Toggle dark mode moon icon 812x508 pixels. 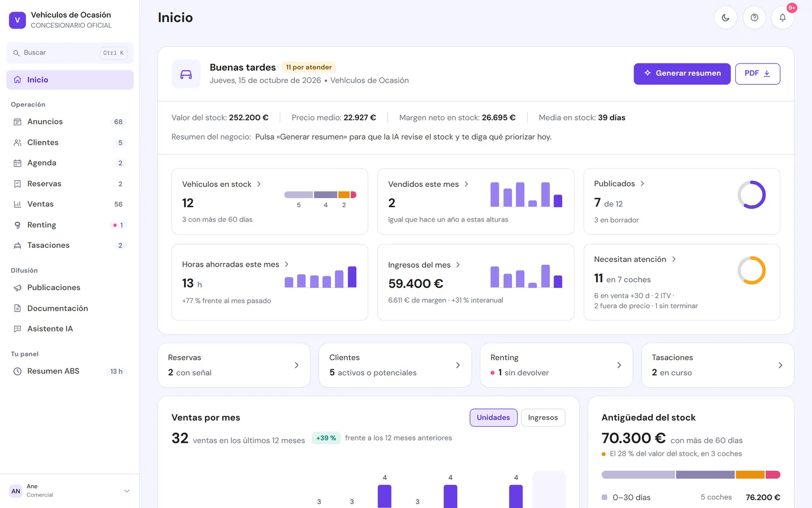point(726,18)
